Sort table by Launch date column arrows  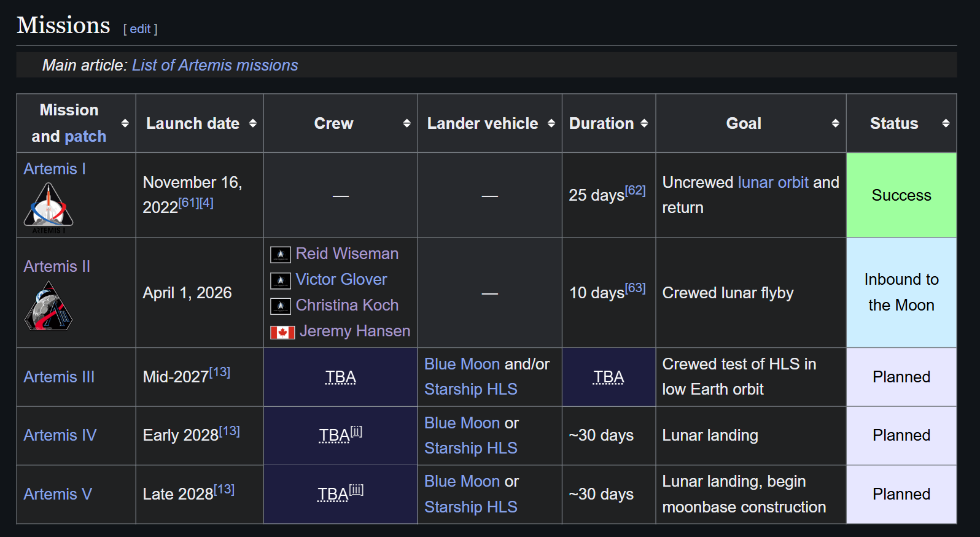point(253,123)
